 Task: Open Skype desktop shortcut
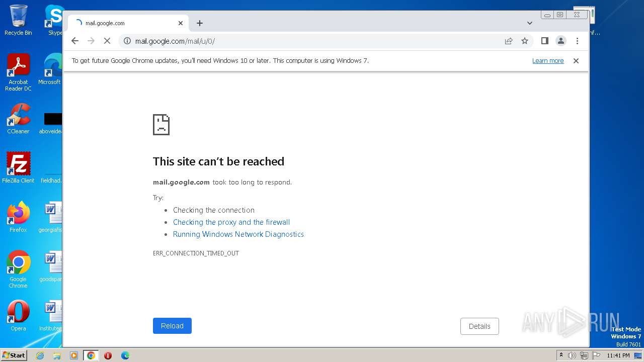[54, 21]
